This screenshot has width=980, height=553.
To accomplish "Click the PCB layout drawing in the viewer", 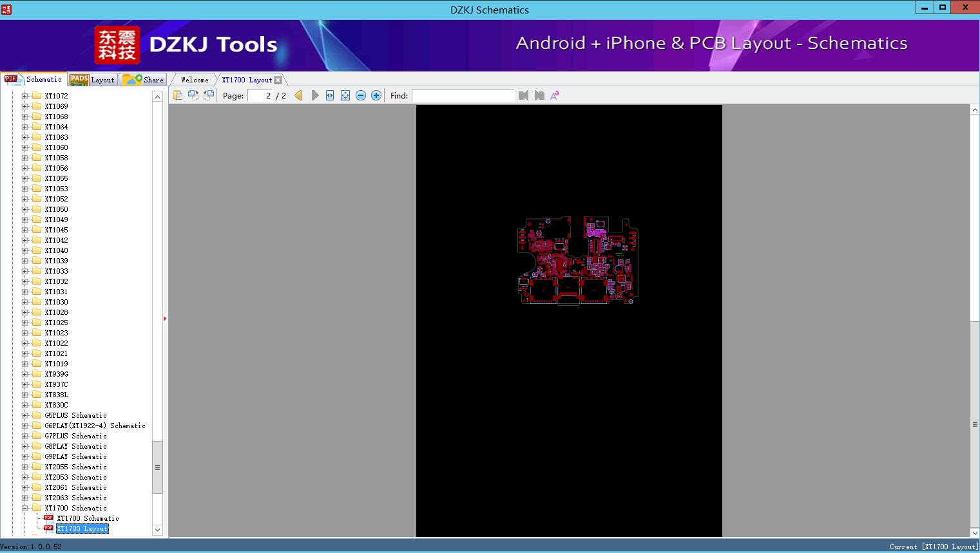I will point(578,260).
